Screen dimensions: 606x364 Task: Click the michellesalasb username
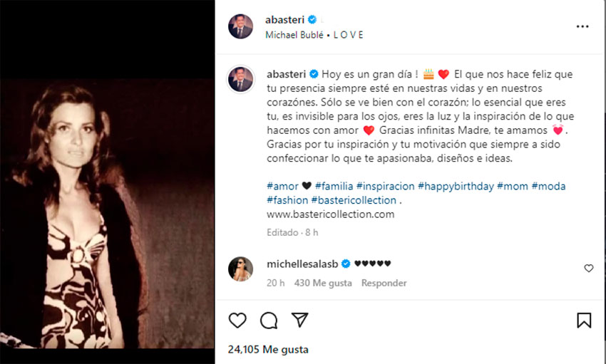point(302,264)
